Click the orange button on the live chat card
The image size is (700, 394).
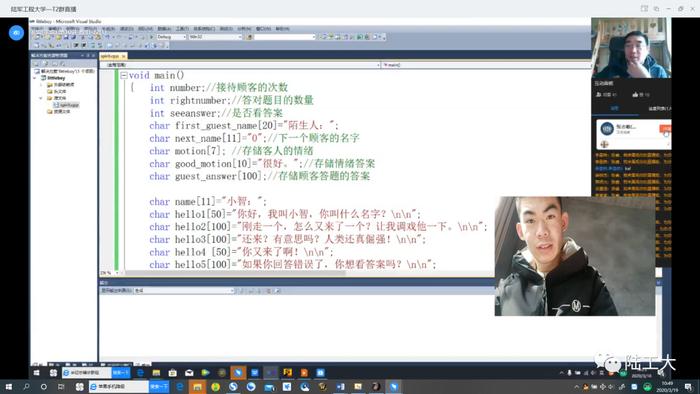point(665,129)
